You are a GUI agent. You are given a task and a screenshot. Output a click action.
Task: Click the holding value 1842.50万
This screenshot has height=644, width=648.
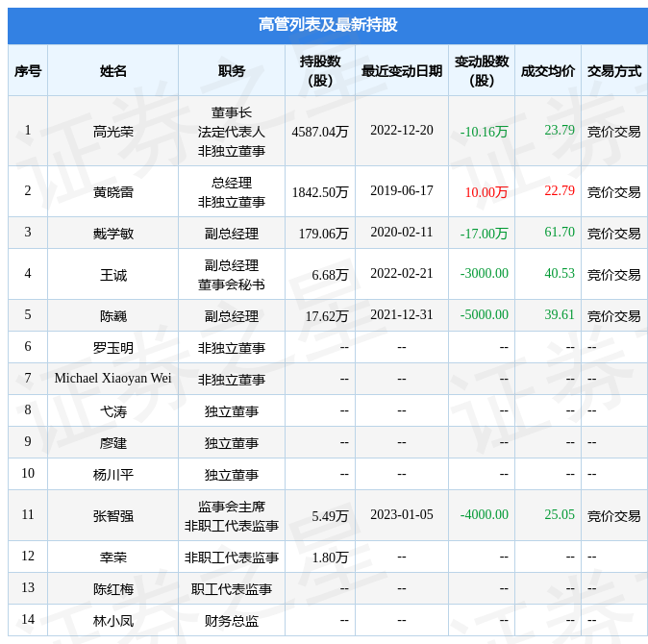(320, 192)
